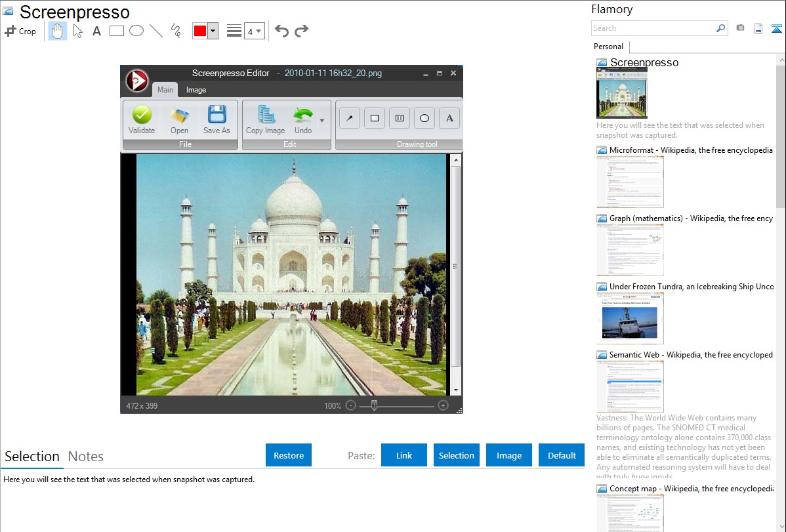Choose the straight line tool

click(x=156, y=31)
